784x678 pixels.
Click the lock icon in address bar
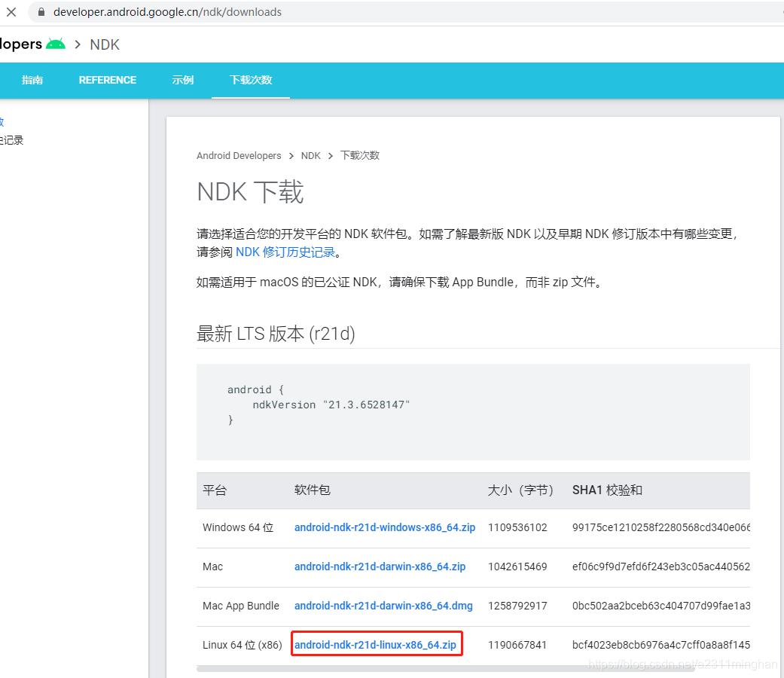click(x=41, y=12)
